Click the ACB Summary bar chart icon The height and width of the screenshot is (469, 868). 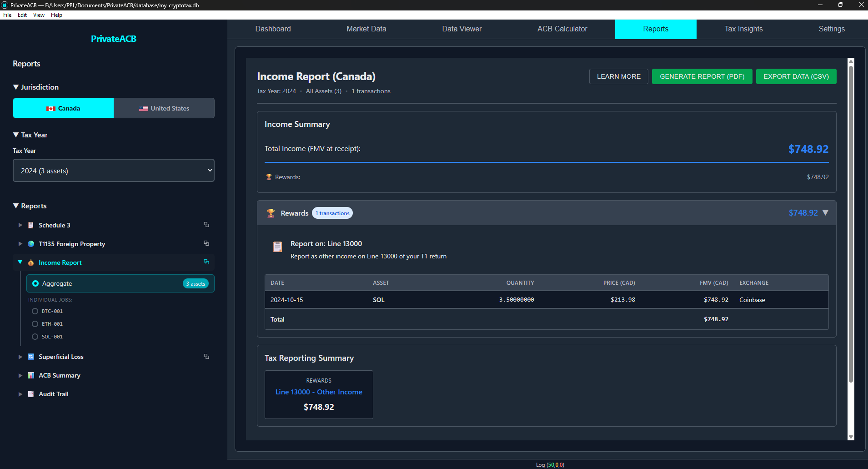tap(31, 375)
